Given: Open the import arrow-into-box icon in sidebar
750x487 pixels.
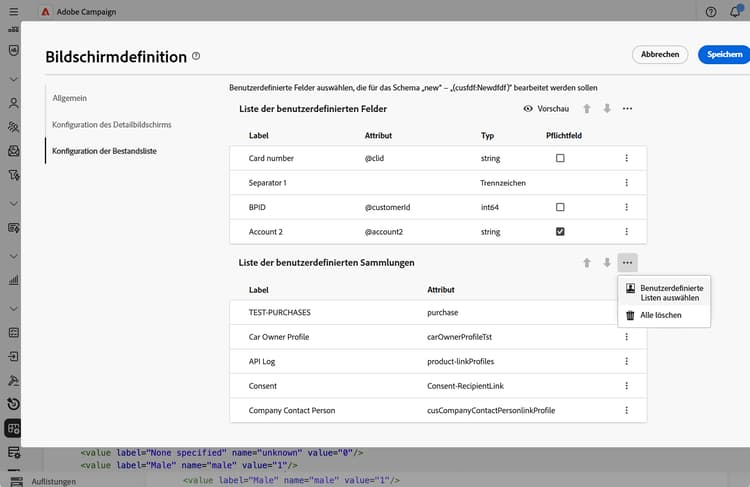Looking at the screenshot, I should pyautogui.click(x=13, y=356).
